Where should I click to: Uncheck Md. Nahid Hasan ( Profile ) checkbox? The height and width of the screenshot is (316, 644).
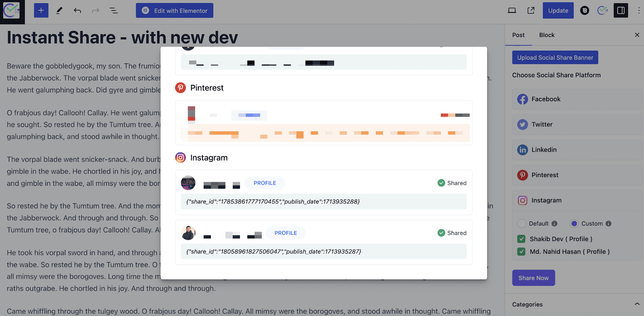click(x=521, y=252)
